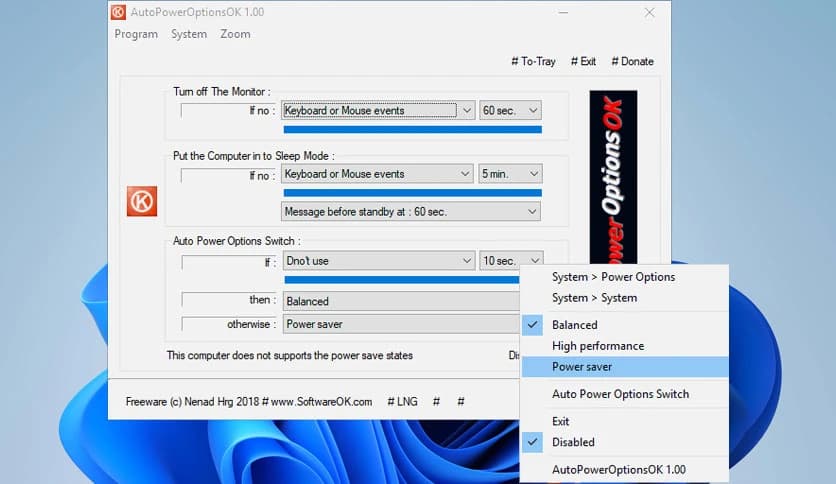Open the Program menu
Image resolution: width=836 pixels, height=484 pixels.
136,34
